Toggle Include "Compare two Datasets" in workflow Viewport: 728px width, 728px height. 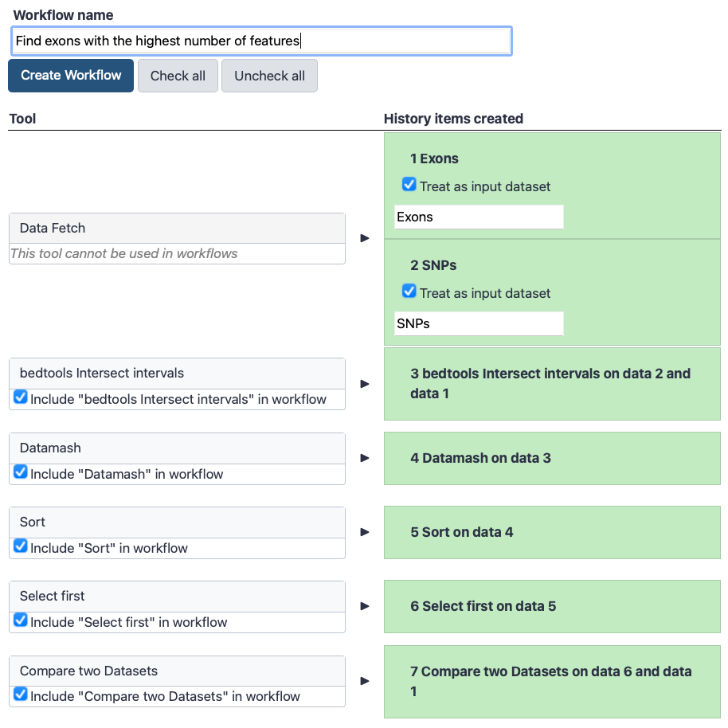pos(21,694)
